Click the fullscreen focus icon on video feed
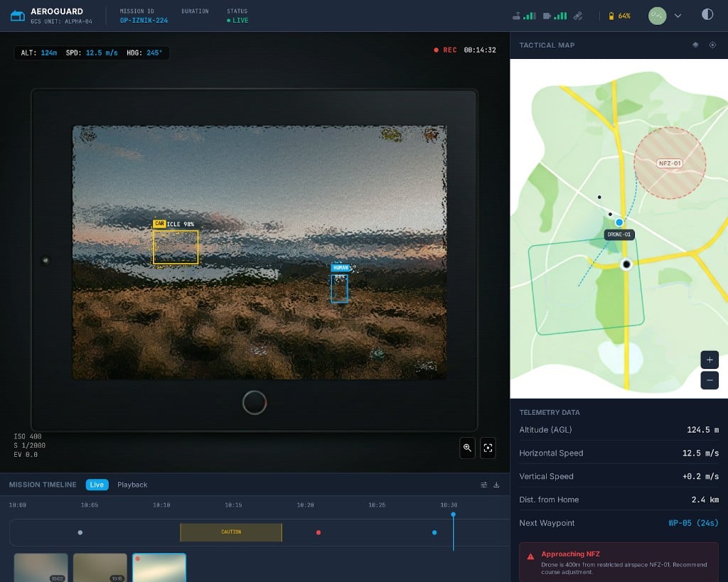 pyautogui.click(x=488, y=448)
